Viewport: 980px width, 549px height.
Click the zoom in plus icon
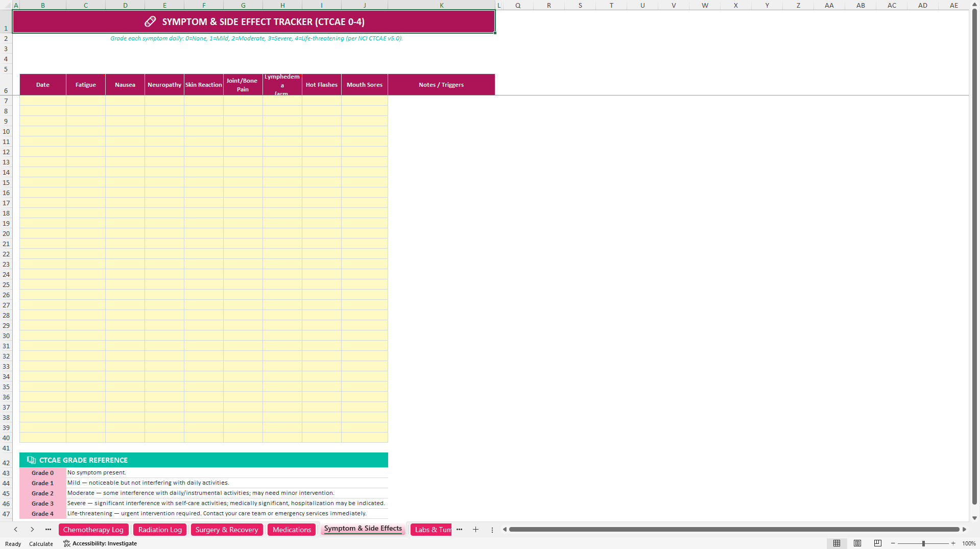953,543
